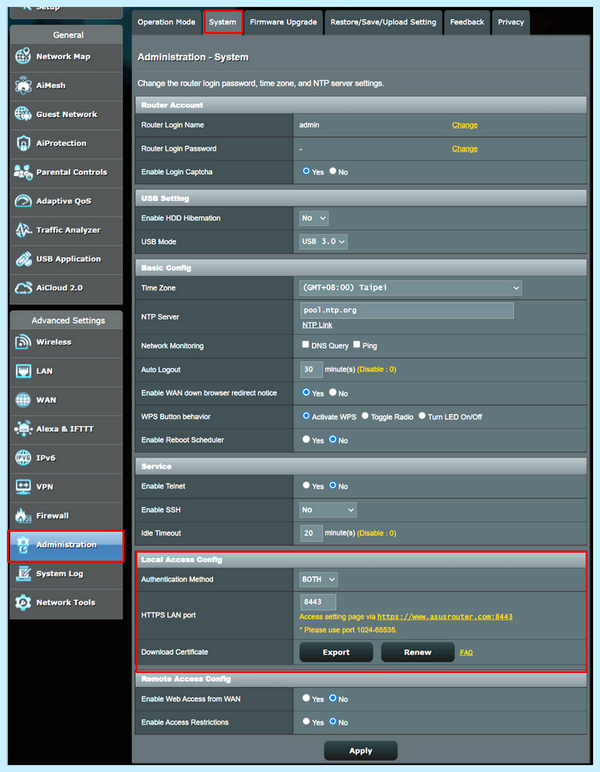Image resolution: width=600 pixels, height=772 pixels.
Task: Switch to the System tab
Action: coord(222,22)
